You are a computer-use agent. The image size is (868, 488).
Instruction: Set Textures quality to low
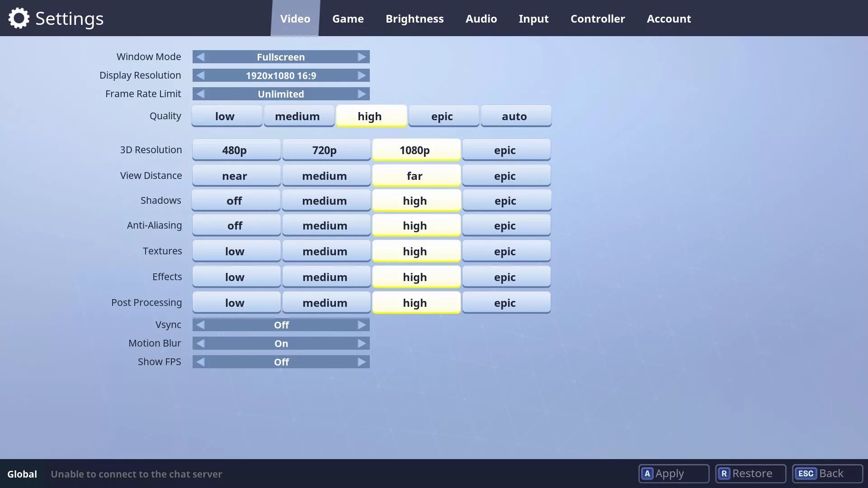[234, 251]
